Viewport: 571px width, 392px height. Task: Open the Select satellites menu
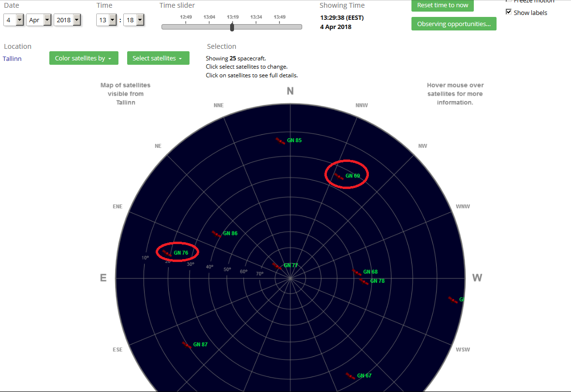[x=158, y=58]
